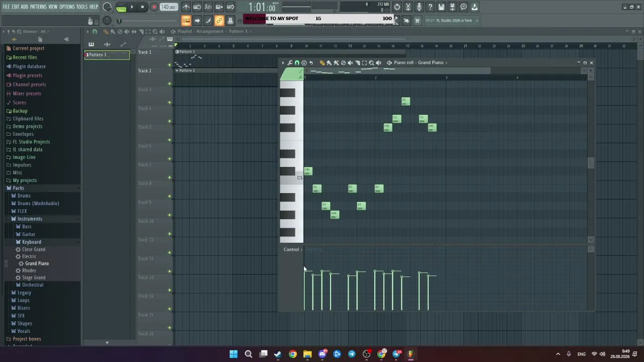Select the Rhodes preset
Image resolution: width=644 pixels, height=362 pixels.
tap(29, 270)
